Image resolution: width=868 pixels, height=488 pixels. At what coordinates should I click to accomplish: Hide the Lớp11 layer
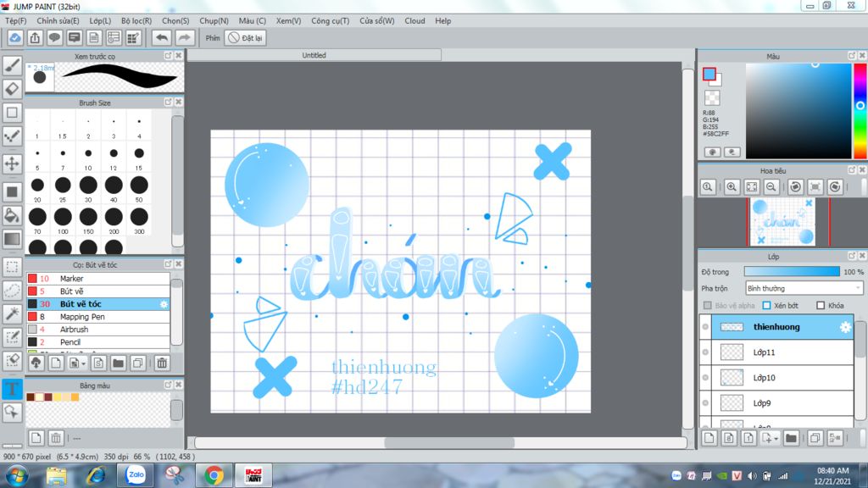[x=705, y=352]
